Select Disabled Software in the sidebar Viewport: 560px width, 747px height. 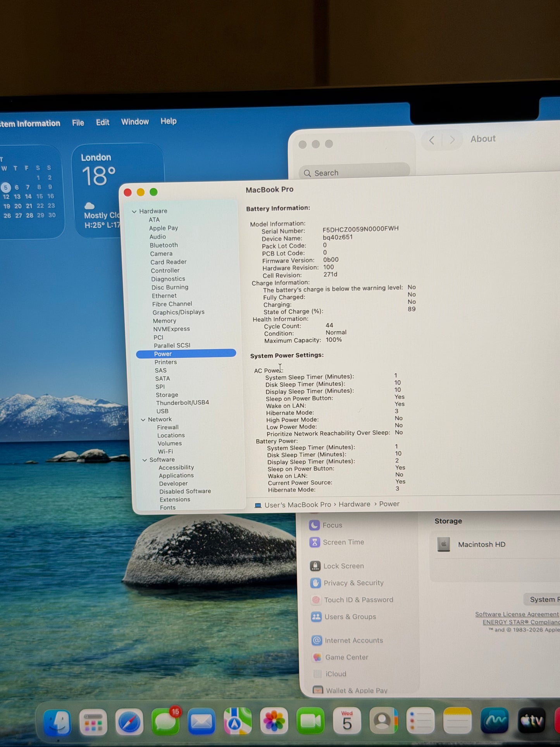[185, 492]
